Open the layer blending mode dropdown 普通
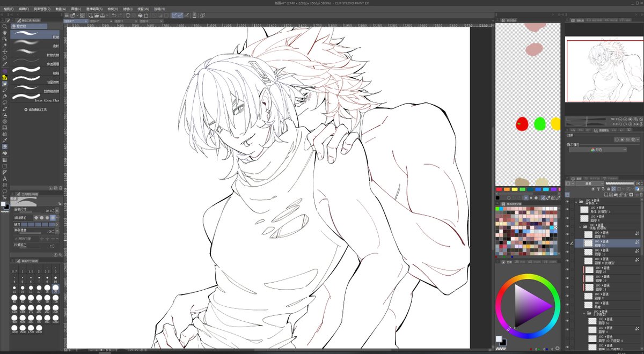 [x=589, y=183]
